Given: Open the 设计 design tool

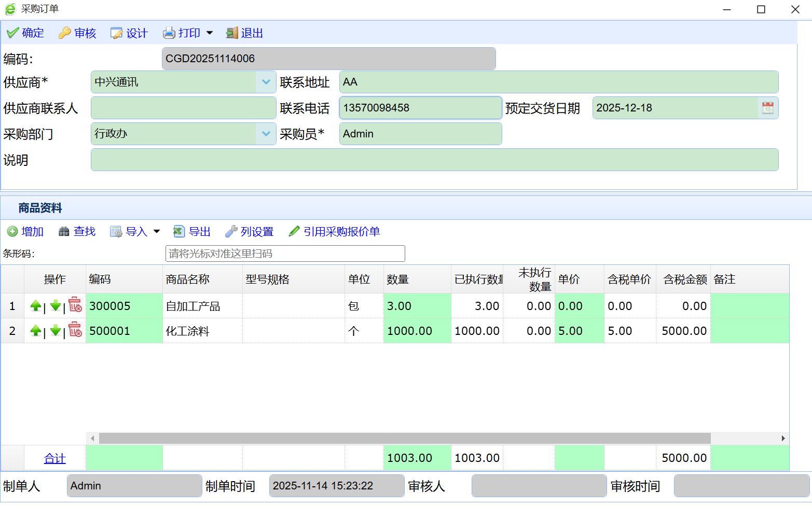Looking at the screenshot, I should coord(129,33).
